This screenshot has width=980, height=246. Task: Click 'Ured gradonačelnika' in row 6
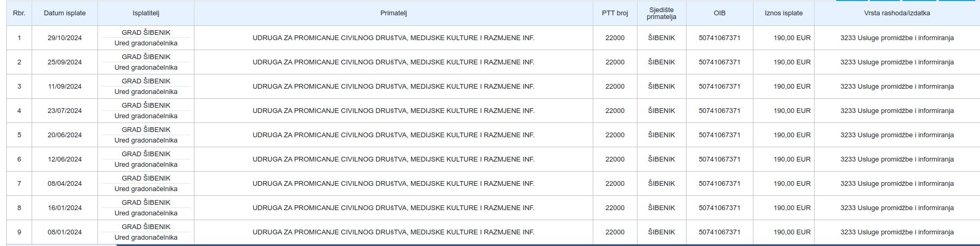pos(146,165)
